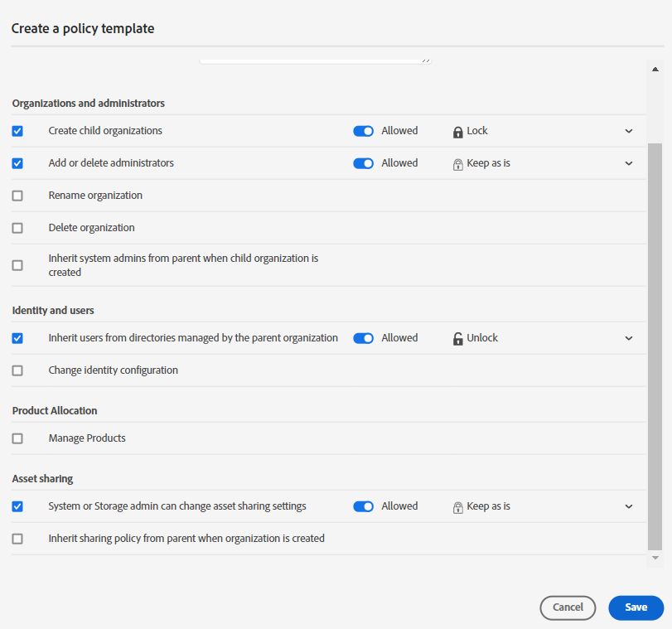Uncheck Create child organizations
Viewport: 672px width, 629px height.
(x=17, y=130)
